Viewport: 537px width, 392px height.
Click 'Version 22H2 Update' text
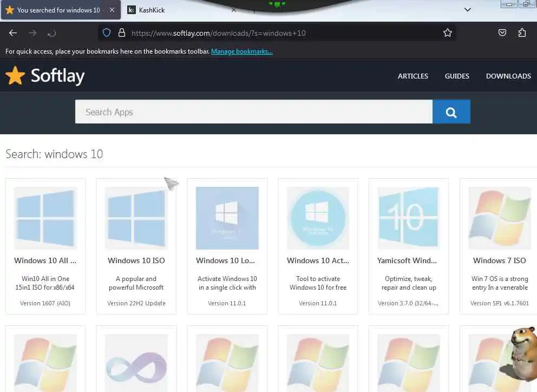[136, 303]
